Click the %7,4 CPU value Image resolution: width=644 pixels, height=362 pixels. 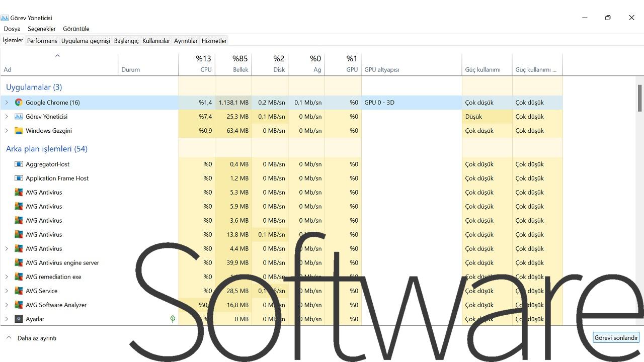[205, 117]
